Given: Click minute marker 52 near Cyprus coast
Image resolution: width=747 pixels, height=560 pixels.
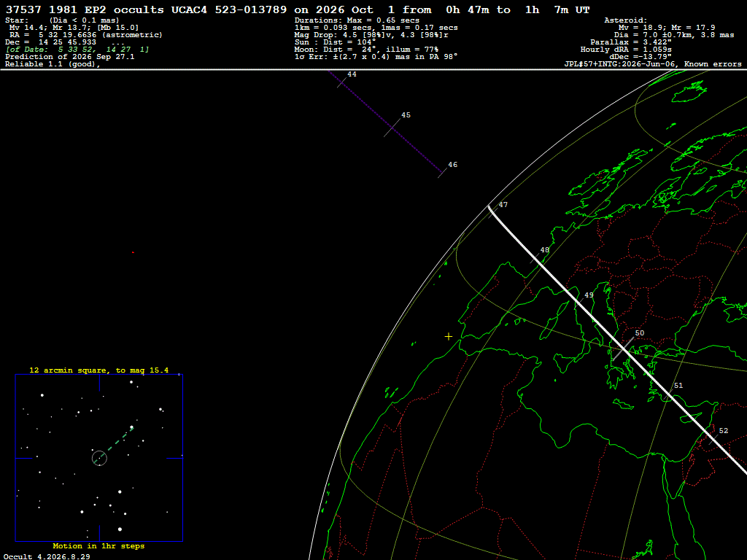Looking at the screenshot, I should 723,430.
